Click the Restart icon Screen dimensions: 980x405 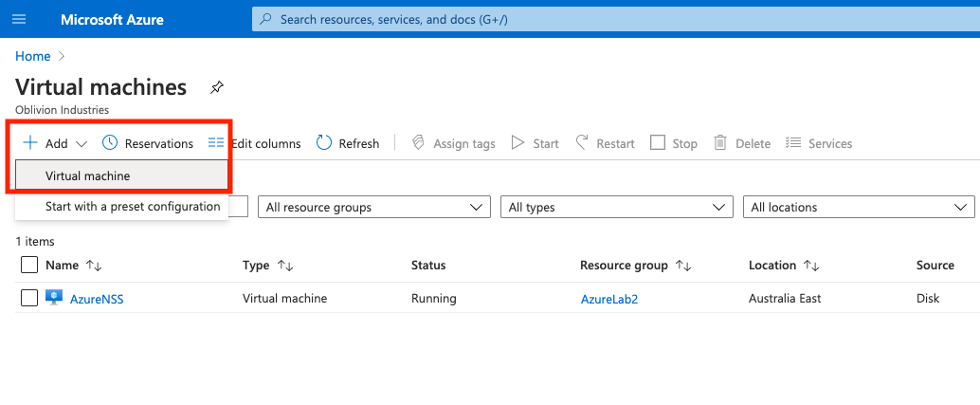pyautogui.click(x=582, y=143)
